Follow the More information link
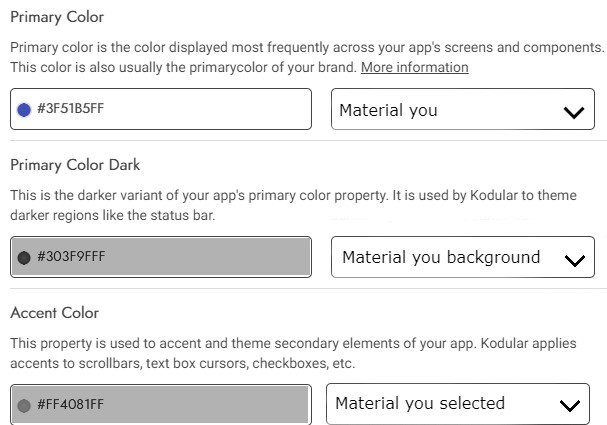Viewport: 607px width, 425px height. click(x=415, y=67)
